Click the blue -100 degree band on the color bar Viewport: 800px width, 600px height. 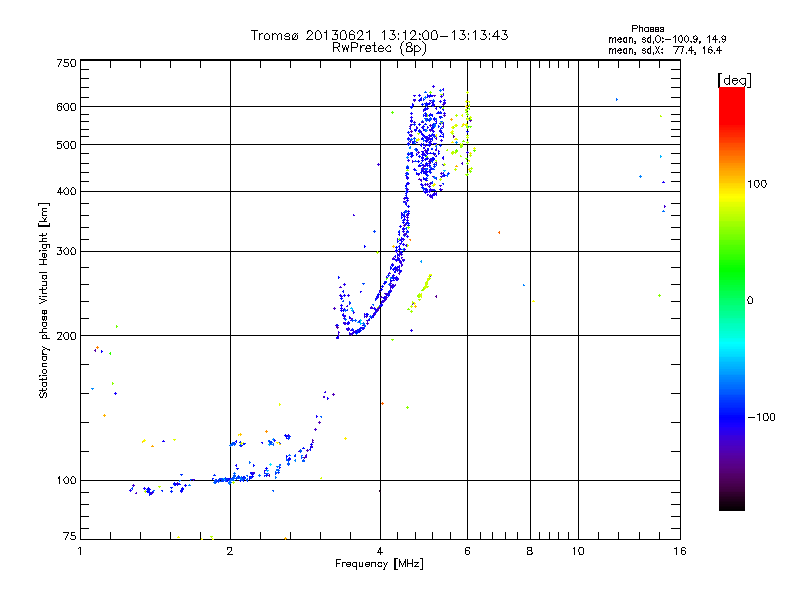tap(732, 417)
